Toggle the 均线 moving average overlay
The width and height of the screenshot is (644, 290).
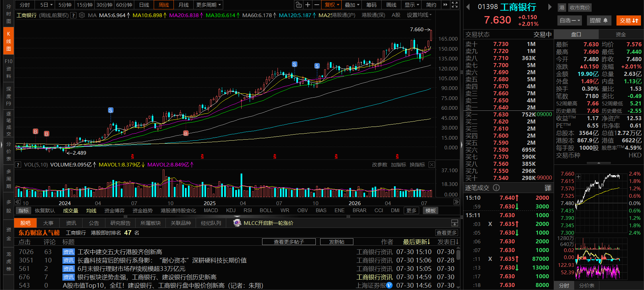click(91, 210)
